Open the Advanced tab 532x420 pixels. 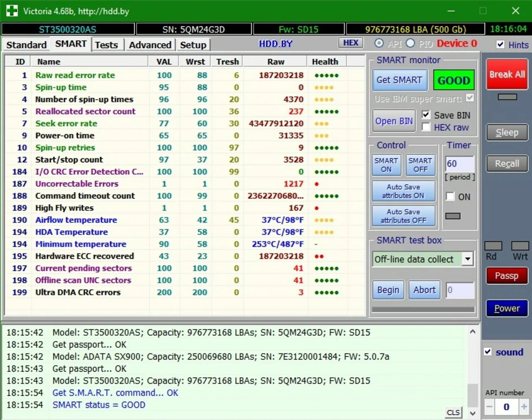(150, 44)
